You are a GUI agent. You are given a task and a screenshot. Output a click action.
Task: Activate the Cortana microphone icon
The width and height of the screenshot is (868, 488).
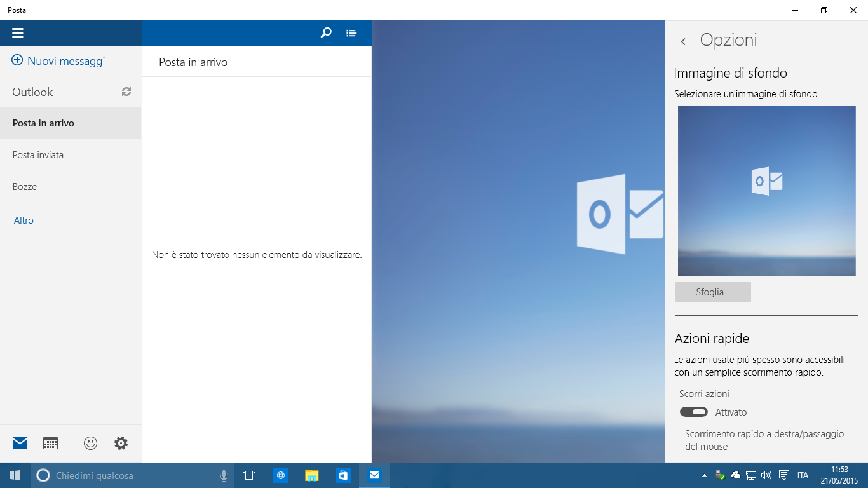[224, 475]
